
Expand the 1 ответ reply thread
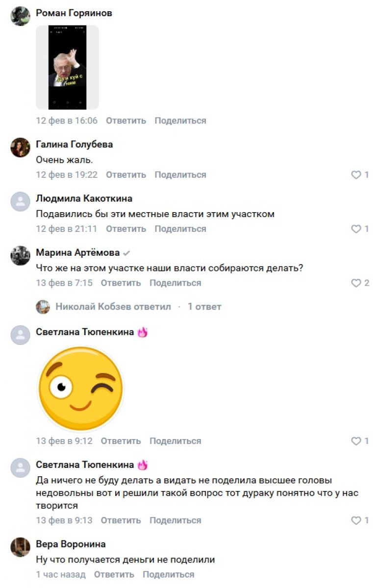click(x=204, y=307)
